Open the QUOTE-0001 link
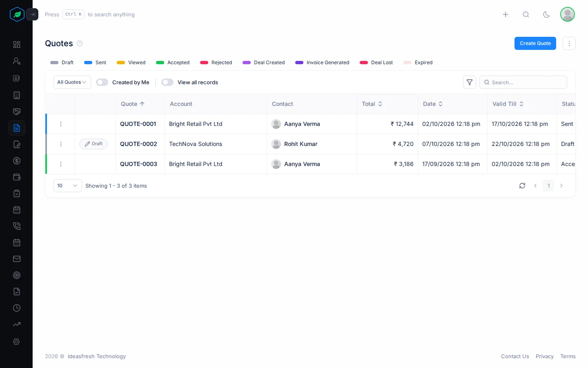This screenshot has width=588, height=368. tap(138, 124)
